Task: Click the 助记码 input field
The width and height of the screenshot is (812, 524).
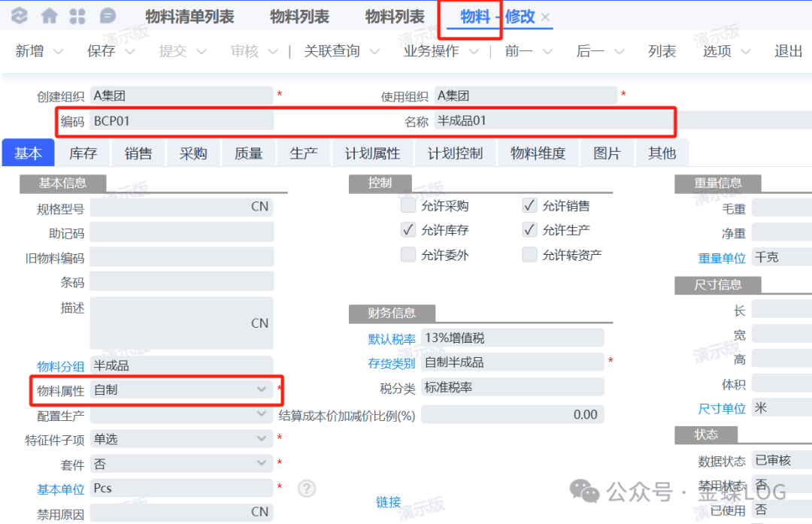Action: click(181, 233)
